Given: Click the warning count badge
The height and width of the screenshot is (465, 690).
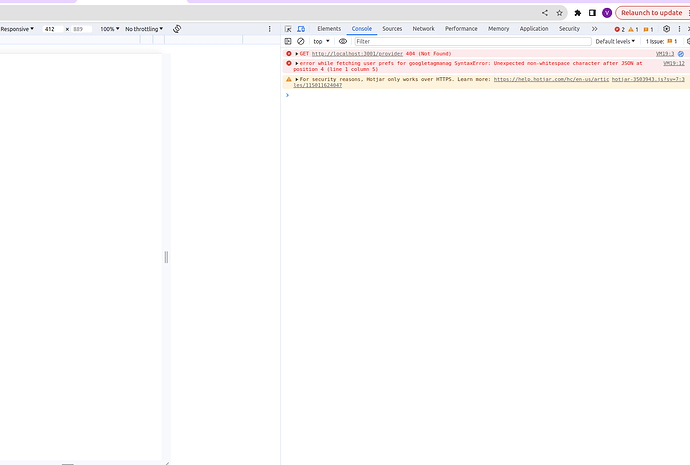Looking at the screenshot, I should pos(633,29).
